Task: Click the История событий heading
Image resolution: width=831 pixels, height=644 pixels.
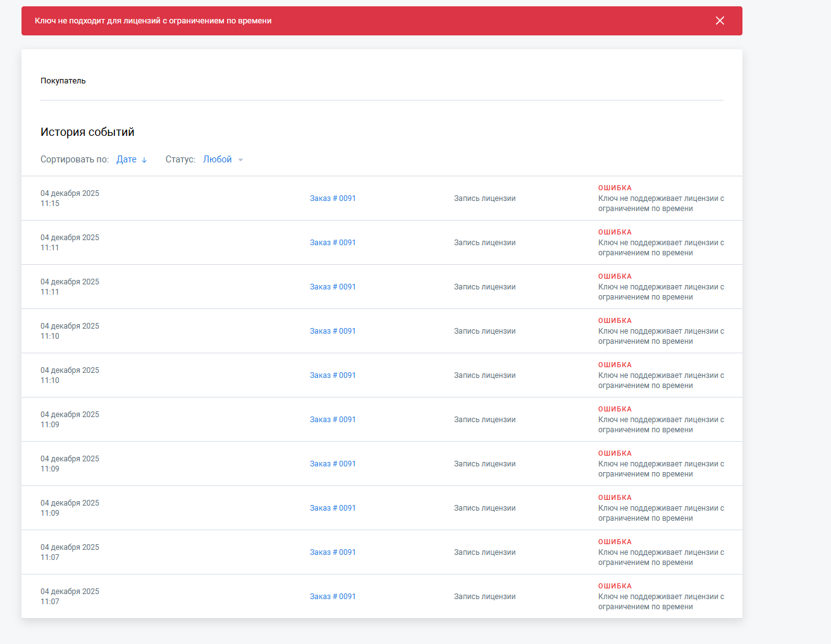Action: pos(87,132)
